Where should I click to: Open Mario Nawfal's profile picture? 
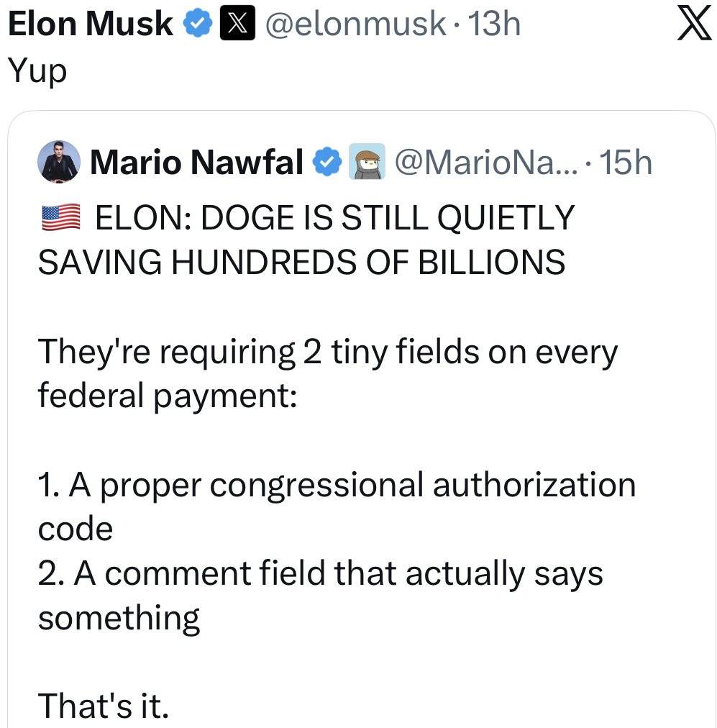point(58,161)
